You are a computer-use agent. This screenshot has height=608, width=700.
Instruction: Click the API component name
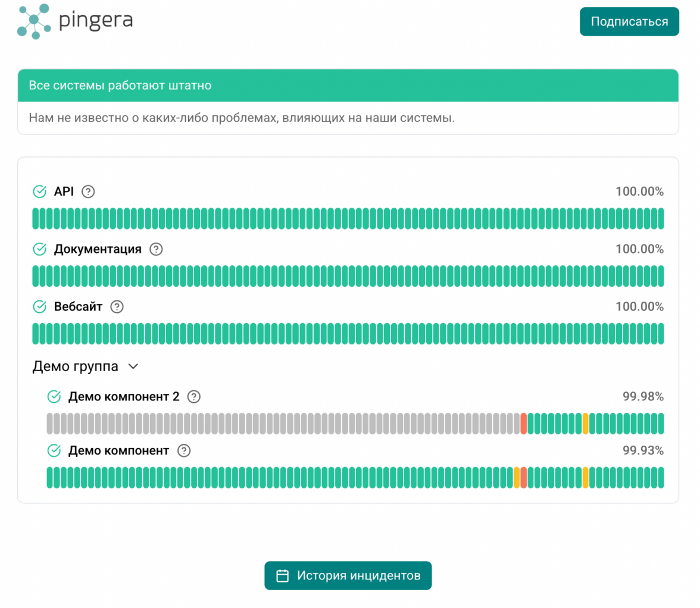click(64, 192)
